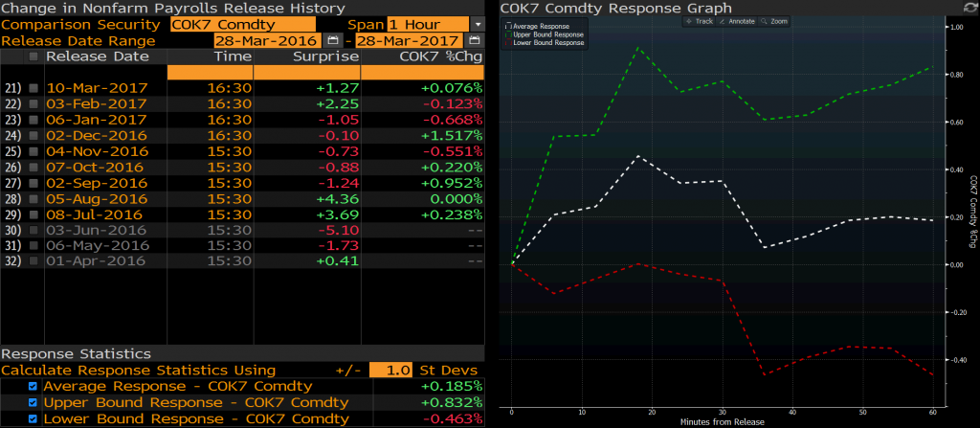
Task: Check the box for 06-Jan-2017 release
Action: point(33,120)
